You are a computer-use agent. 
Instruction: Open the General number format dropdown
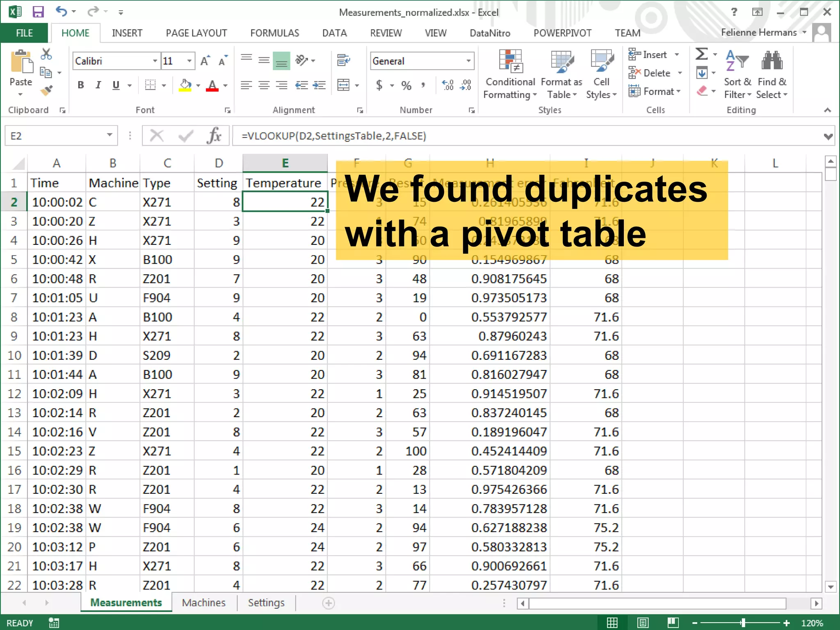(468, 61)
